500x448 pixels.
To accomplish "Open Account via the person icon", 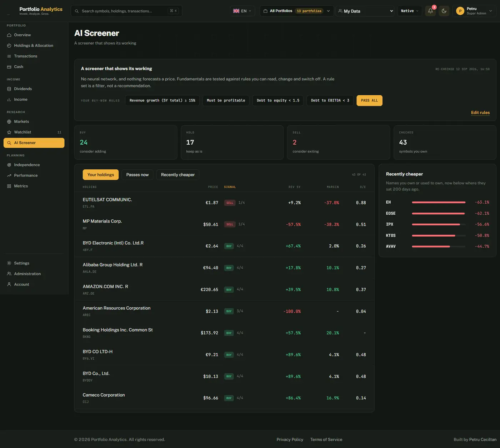I will pyautogui.click(x=9, y=284).
